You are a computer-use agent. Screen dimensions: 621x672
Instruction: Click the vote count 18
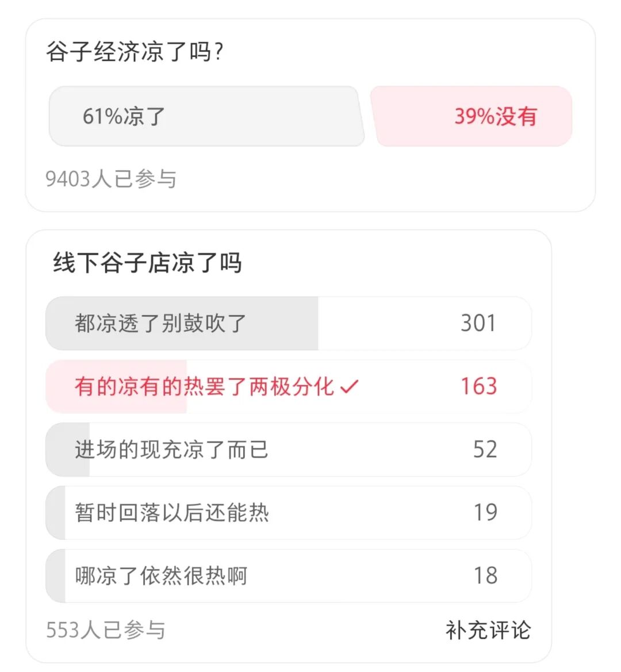(x=485, y=575)
